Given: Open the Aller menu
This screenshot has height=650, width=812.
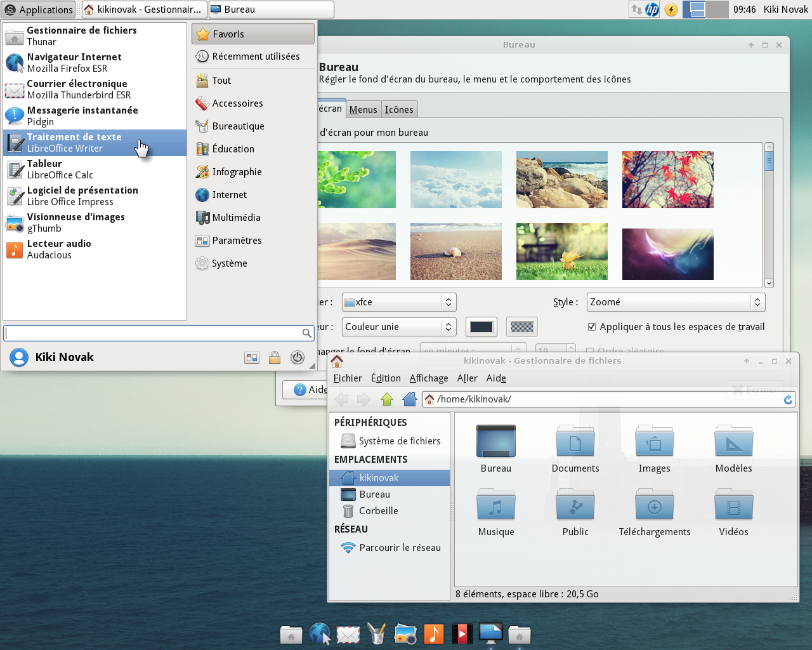Looking at the screenshot, I should click(x=468, y=378).
